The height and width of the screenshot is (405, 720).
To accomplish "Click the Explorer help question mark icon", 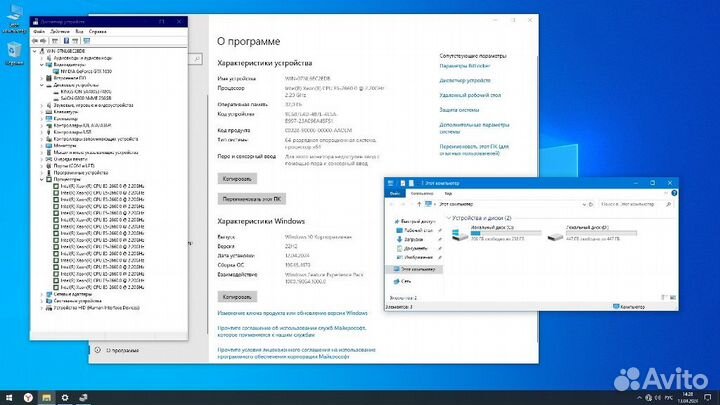I will [x=674, y=193].
